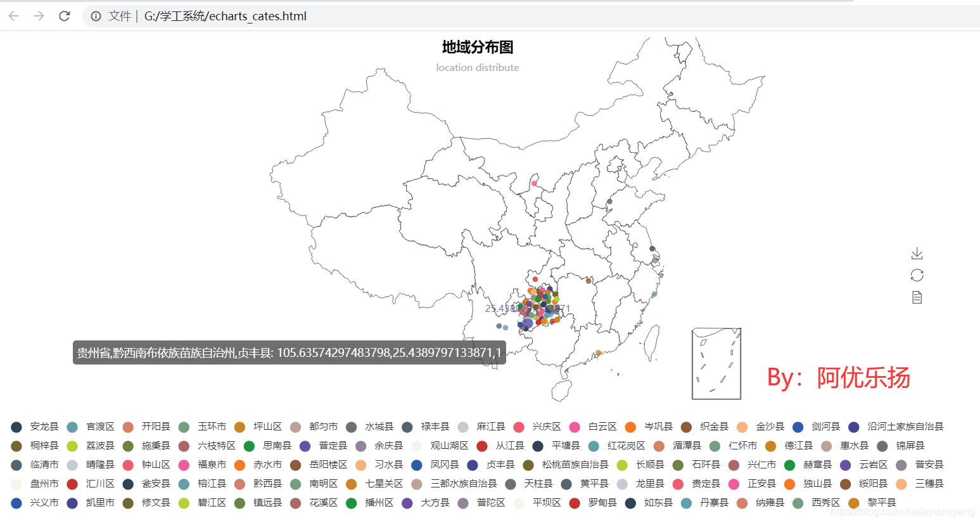Image resolution: width=980 pixels, height=523 pixels.
Task: Toggle 岳阳楼区 legend item
Action: tap(319, 465)
